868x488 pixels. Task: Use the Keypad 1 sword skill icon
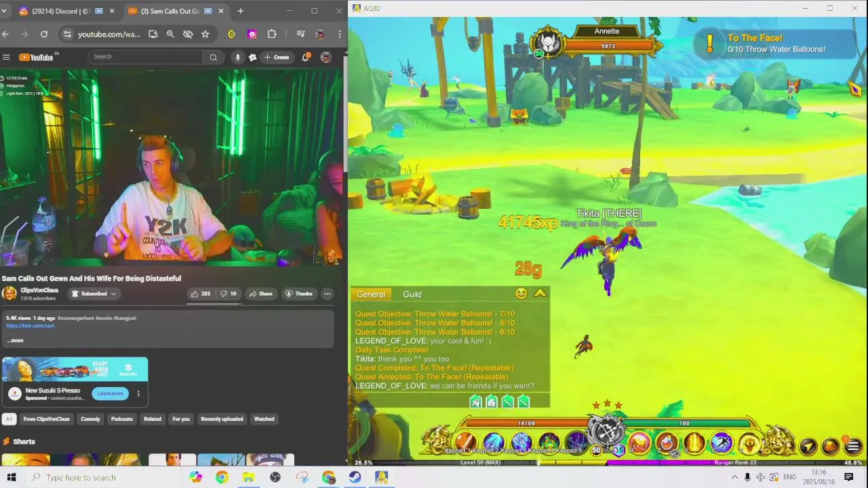[x=465, y=443]
